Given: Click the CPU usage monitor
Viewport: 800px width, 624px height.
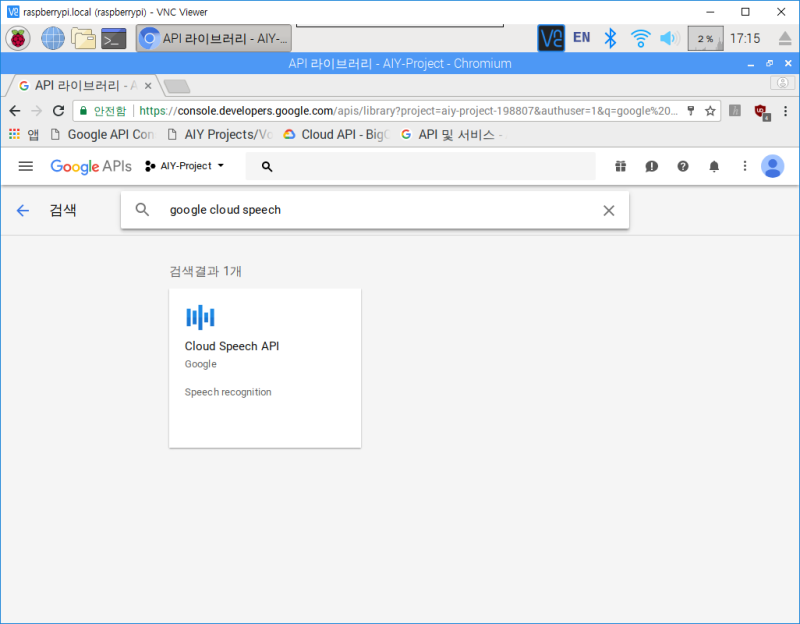Looking at the screenshot, I should [705, 38].
